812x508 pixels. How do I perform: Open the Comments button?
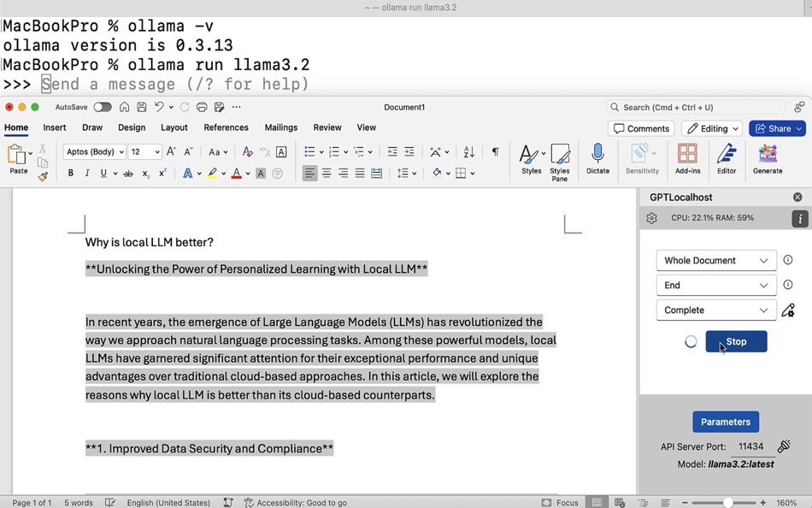641,128
